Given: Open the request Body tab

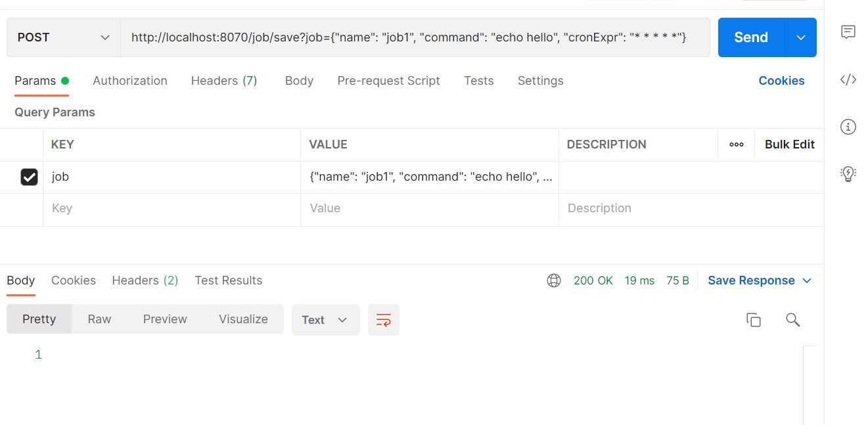Looking at the screenshot, I should (299, 81).
